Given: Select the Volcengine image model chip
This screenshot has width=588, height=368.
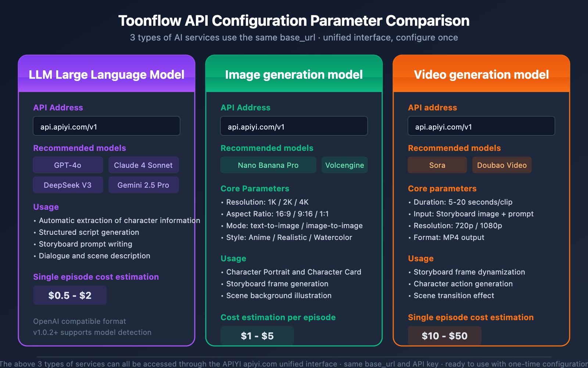Looking at the screenshot, I should point(344,165).
